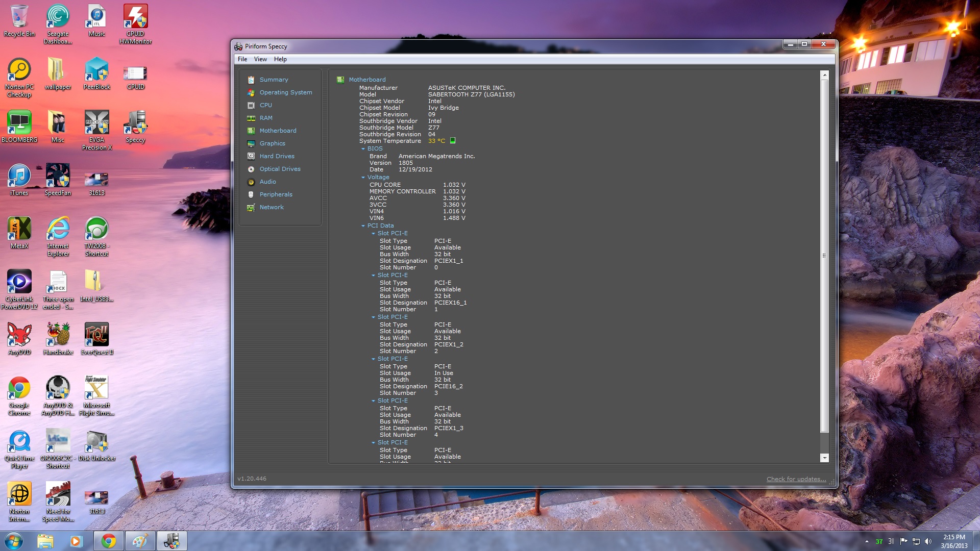Click the Windows Start button
The height and width of the screenshot is (551, 980).
pyautogui.click(x=13, y=541)
